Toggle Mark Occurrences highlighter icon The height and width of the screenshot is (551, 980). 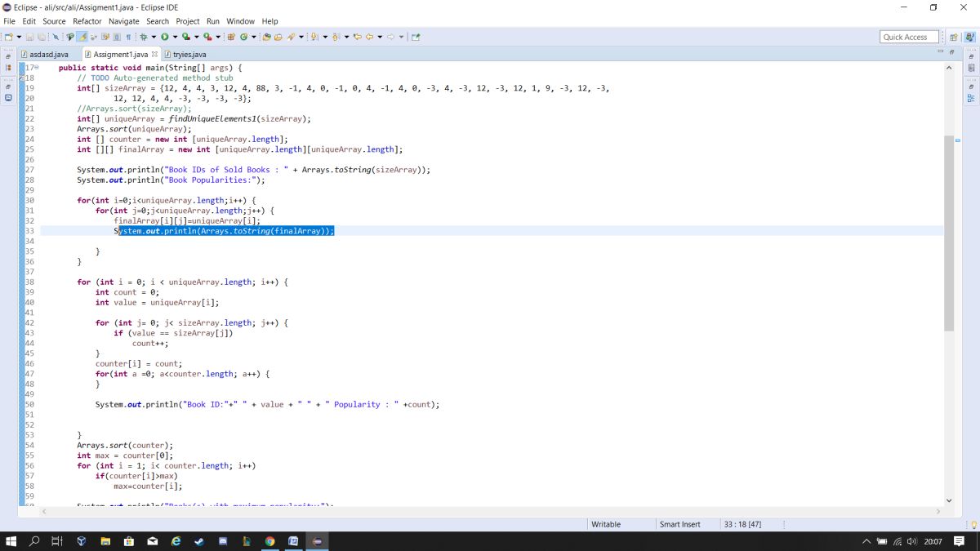tap(82, 37)
